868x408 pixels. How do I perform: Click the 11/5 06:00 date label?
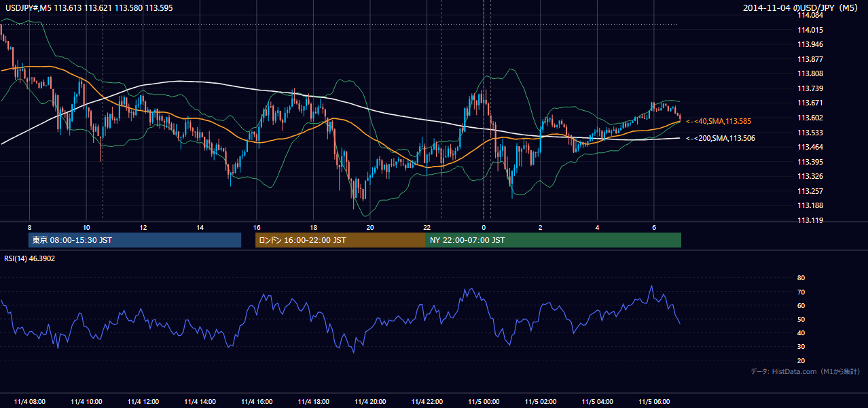[654, 402]
